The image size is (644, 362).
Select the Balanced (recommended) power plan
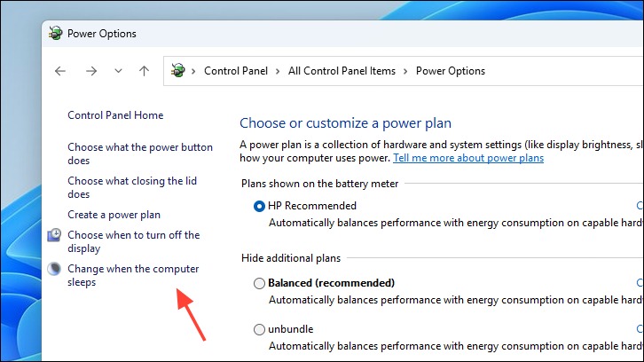(x=259, y=283)
